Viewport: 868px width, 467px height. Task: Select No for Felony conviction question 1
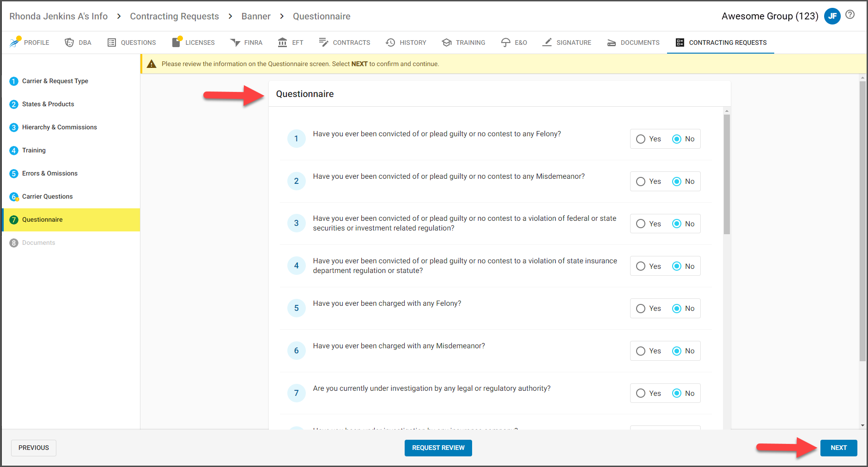(x=677, y=139)
